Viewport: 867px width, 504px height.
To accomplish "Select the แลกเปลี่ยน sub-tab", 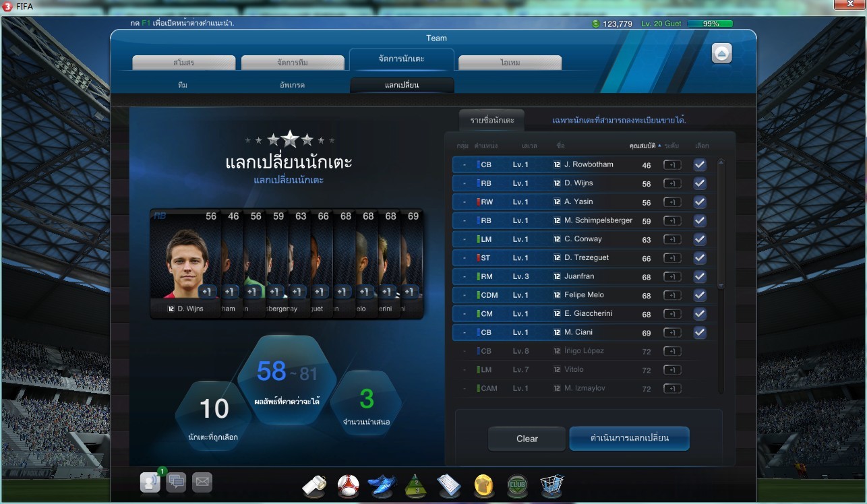I will (402, 86).
